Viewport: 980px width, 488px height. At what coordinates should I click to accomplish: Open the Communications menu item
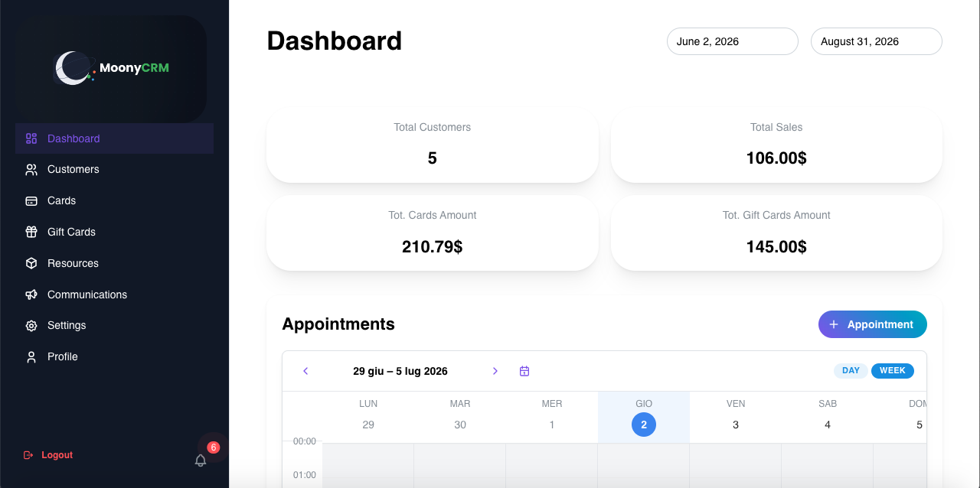pos(115,294)
